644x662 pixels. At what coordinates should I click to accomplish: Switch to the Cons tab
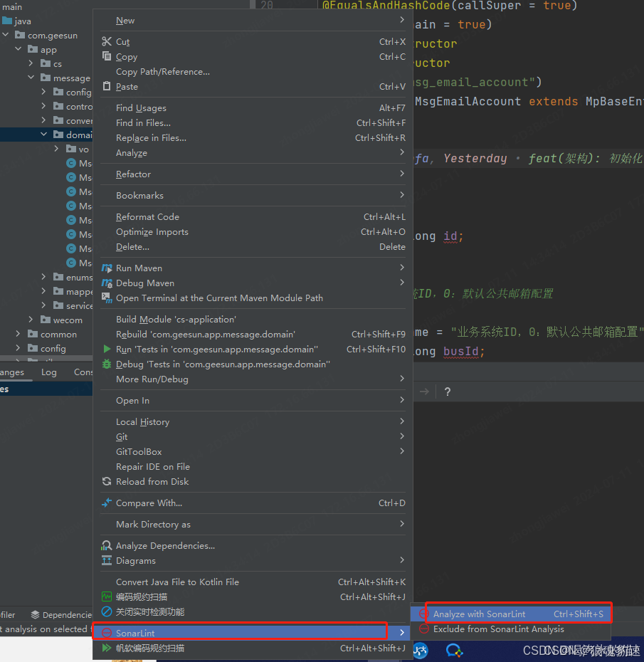(83, 372)
